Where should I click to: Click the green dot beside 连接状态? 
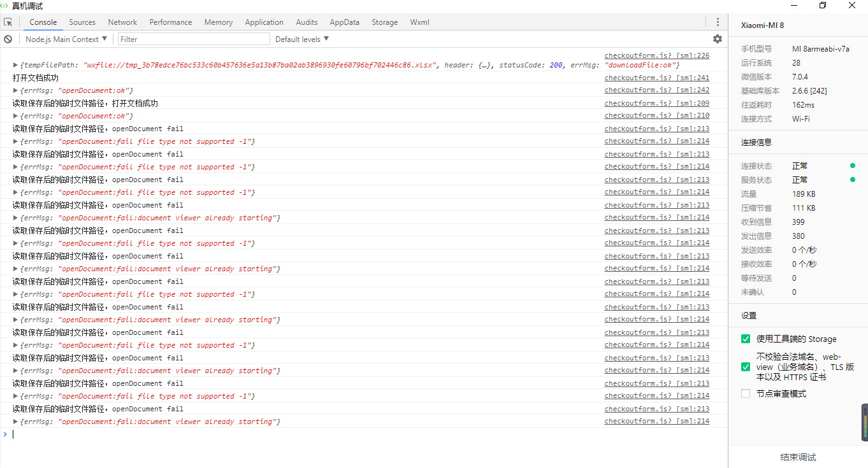[x=853, y=166]
